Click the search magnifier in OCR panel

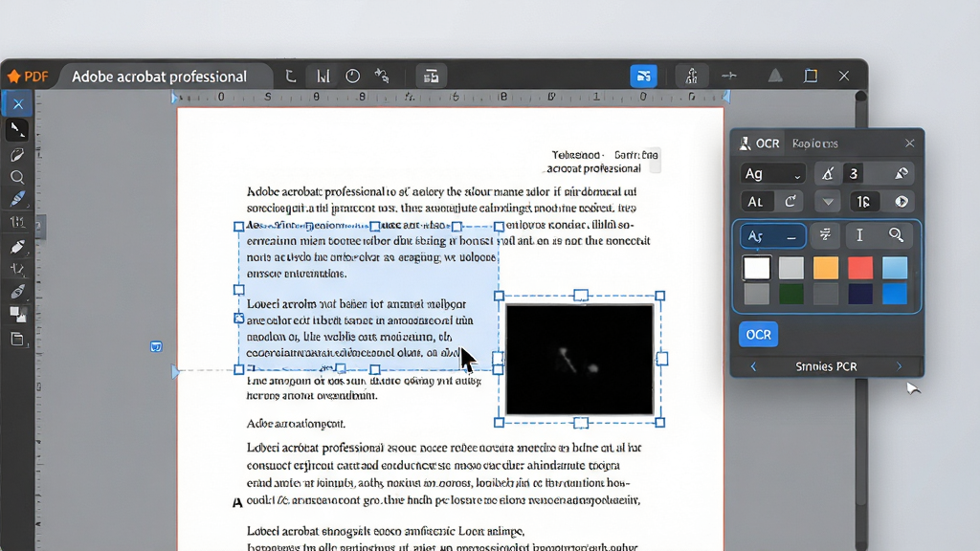click(x=896, y=235)
